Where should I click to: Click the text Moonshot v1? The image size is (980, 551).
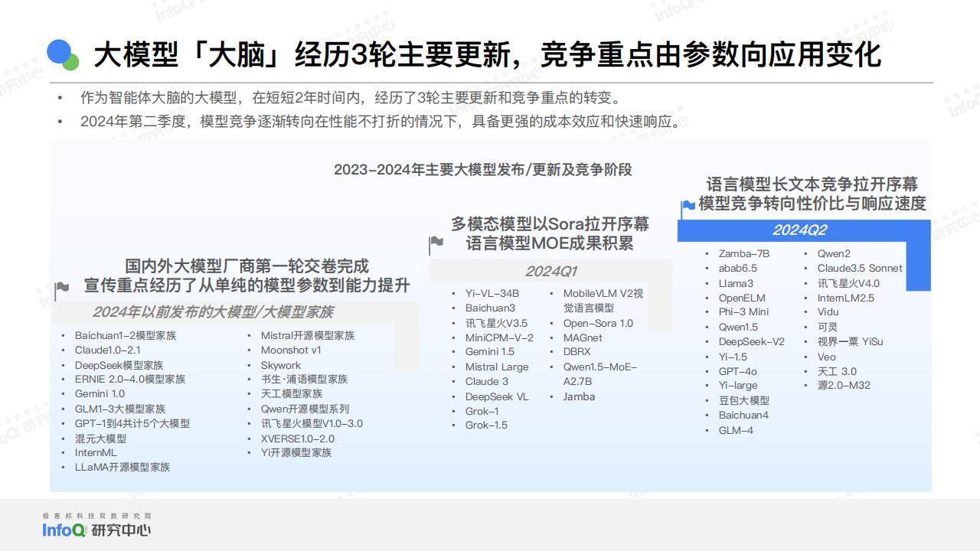[291, 350]
